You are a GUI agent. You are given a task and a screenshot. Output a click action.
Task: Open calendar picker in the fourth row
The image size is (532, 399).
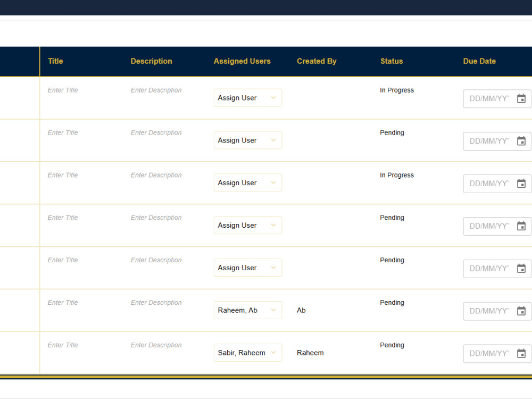click(x=521, y=226)
